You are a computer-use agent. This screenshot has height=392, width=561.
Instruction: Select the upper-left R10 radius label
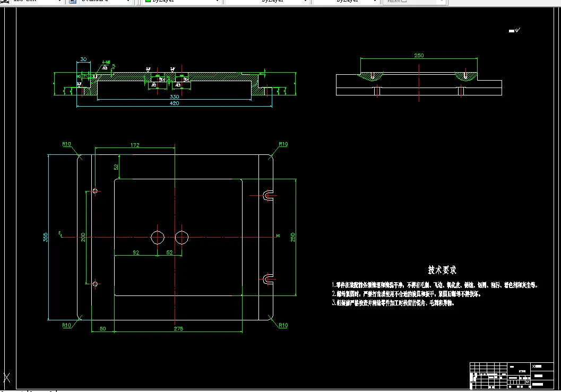pyautogui.click(x=66, y=144)
